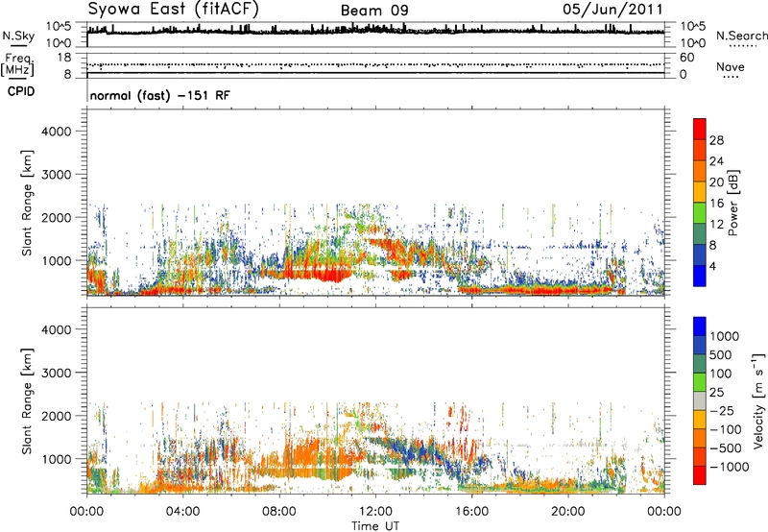Click the 'Freq. [MHz]' axis label
This screenshot has width=768, height=532.
[x=18, y=64]
